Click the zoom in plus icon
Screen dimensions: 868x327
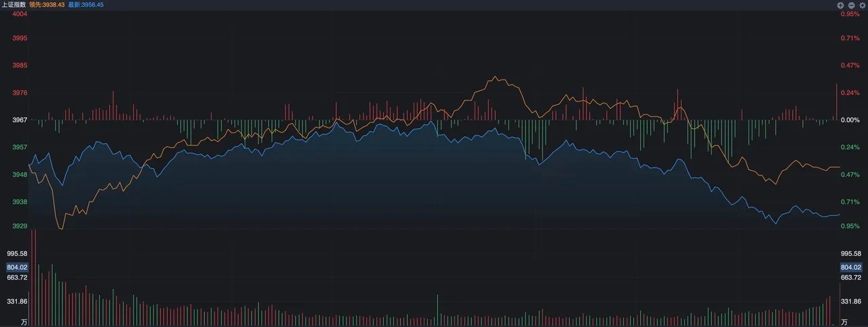[840, 5]
